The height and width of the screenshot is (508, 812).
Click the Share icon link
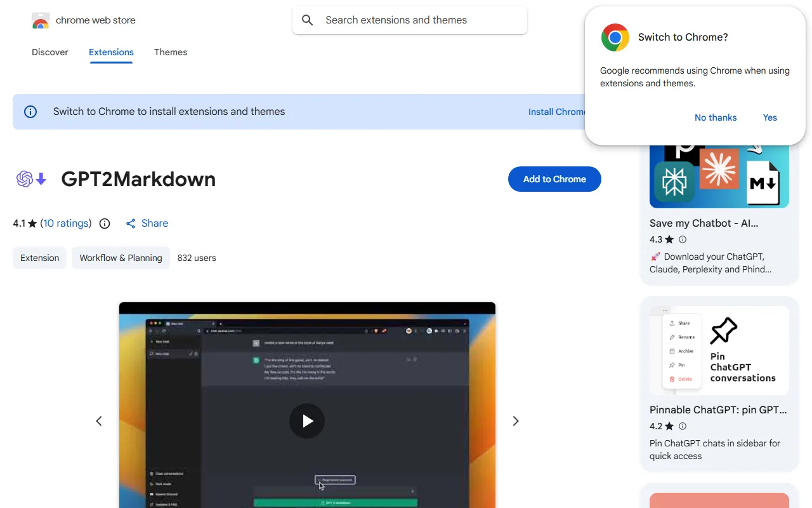pos(131,224)
